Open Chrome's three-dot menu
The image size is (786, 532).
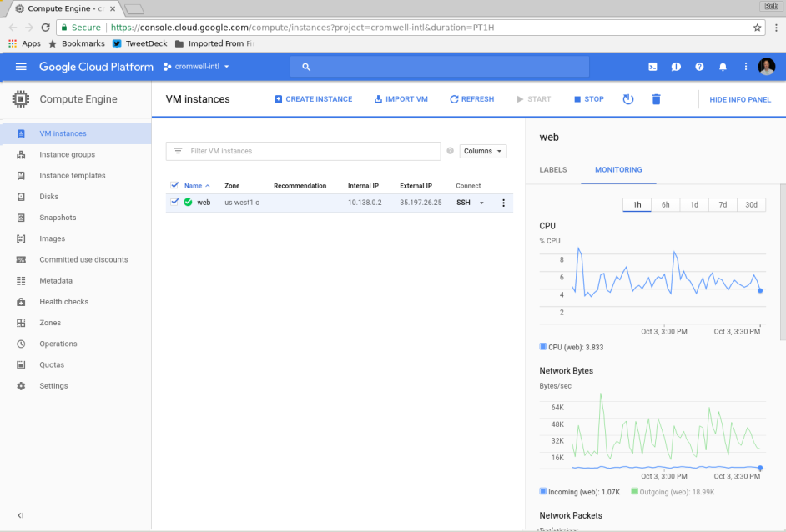(x=777, y=28)
